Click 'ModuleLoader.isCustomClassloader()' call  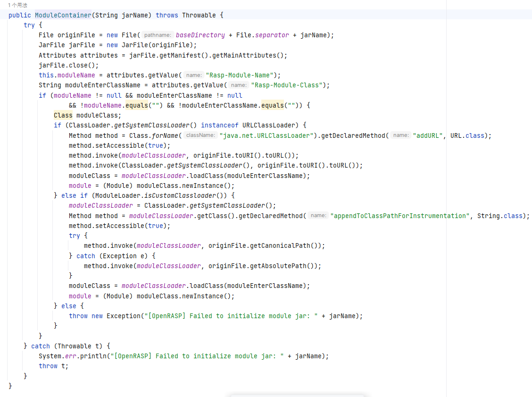point(161,195)
